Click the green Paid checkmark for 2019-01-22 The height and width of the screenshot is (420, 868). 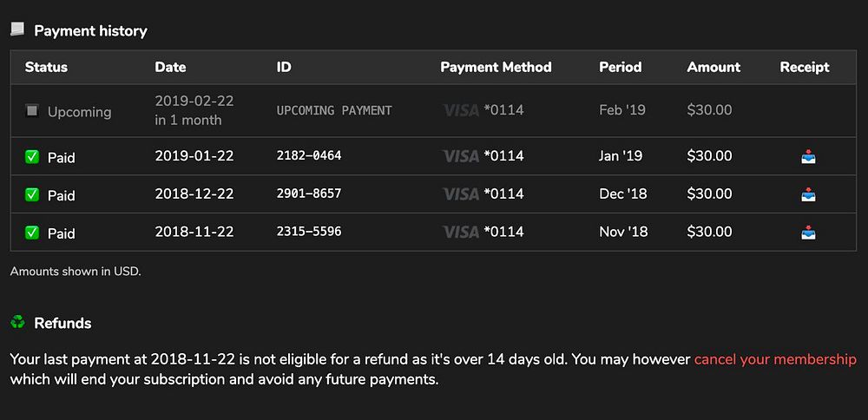click(32, 157)
